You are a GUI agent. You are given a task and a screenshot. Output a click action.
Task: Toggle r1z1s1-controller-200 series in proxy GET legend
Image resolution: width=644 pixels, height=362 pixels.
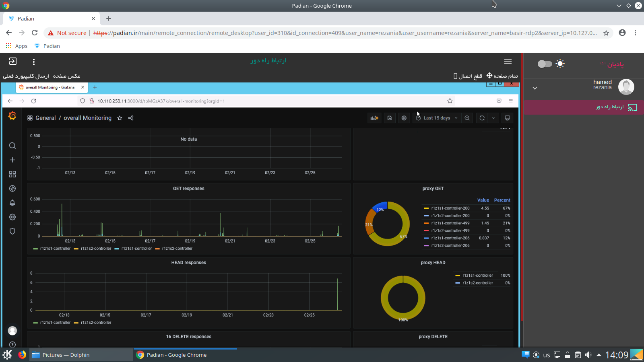pyautogui.click(x=450, y=208)
